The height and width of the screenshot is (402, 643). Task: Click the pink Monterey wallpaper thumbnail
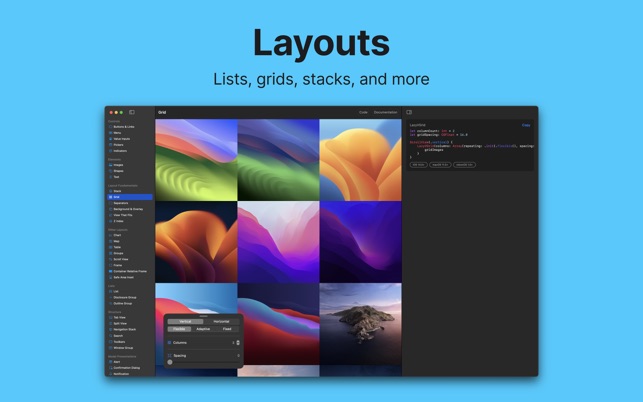point(278,242)
